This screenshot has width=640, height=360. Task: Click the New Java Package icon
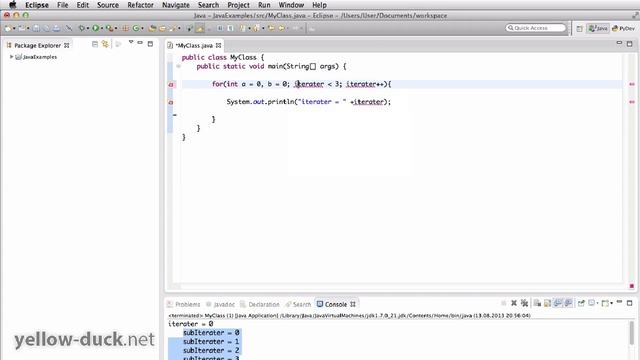pos(125,29)
